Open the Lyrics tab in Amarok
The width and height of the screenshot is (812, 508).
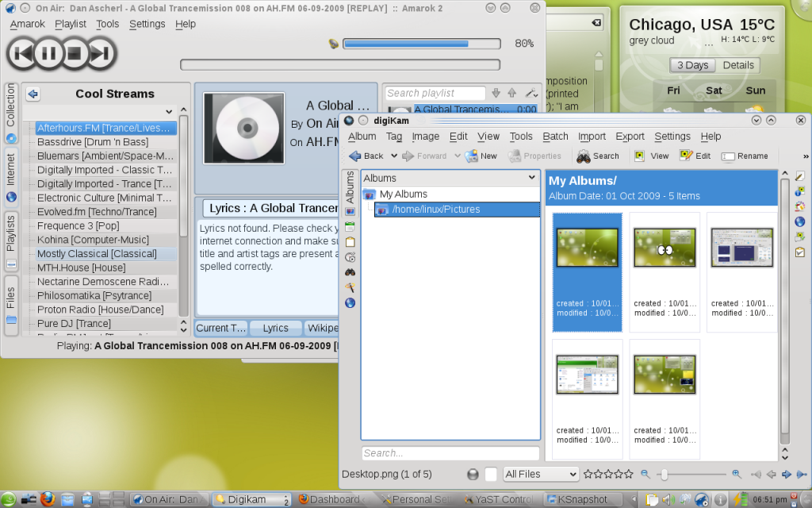pos(275,328)
